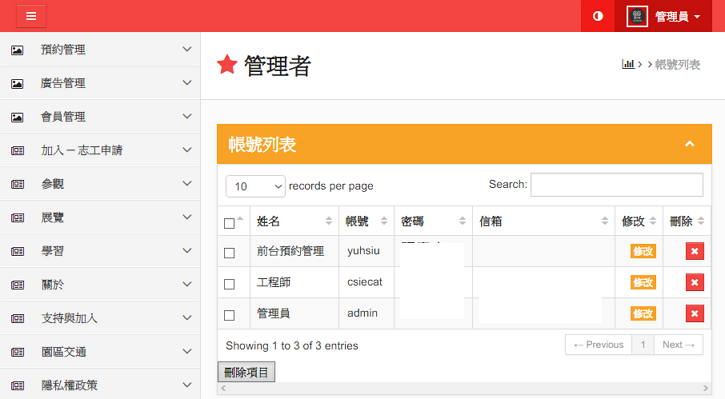This screenshot has height=399, width=725.
Task: Expand 展覽 chevron
Action: tap(187, 217)
